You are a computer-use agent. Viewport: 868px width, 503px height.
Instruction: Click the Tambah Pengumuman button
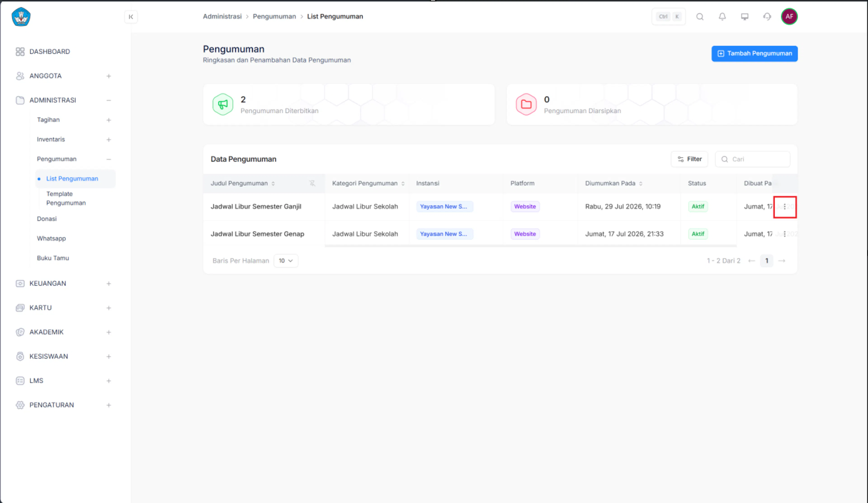755,53
